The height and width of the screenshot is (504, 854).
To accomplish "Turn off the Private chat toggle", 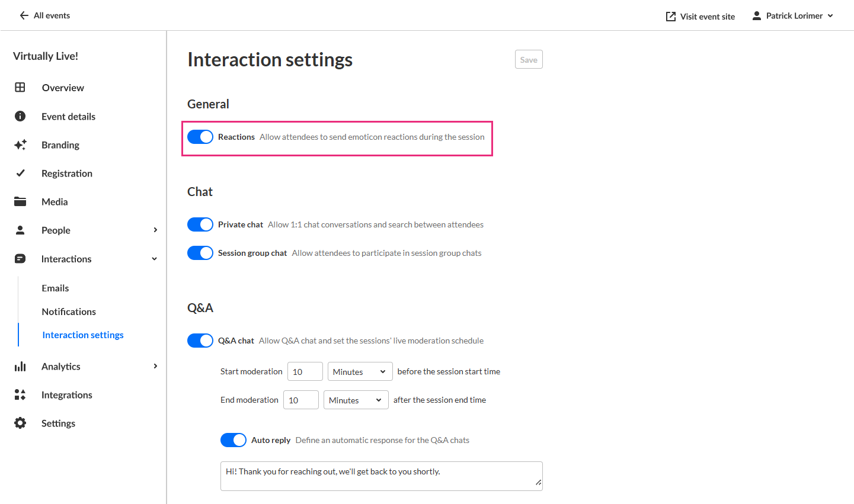I will tap(200, 224).
